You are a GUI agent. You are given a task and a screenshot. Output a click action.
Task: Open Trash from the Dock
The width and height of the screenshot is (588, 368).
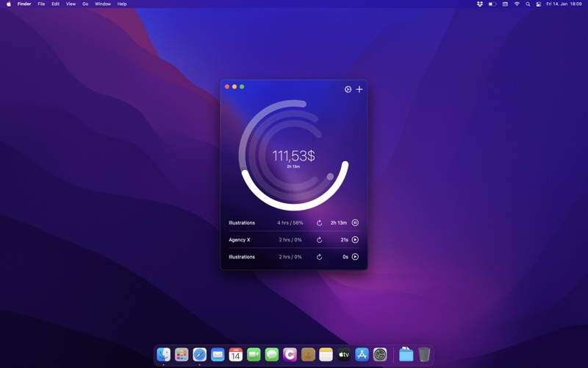coord(424,354)
